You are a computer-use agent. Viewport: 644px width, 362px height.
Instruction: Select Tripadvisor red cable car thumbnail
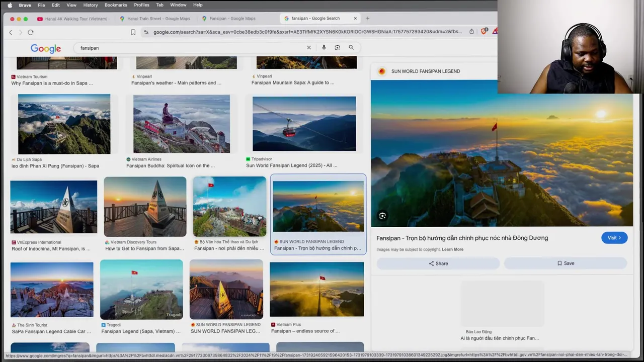(304, 124)
